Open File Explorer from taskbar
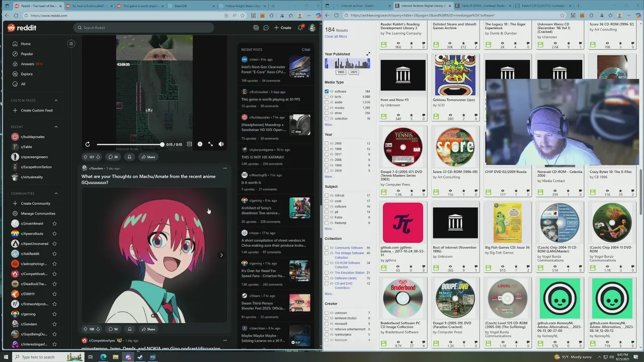This screenshot has height=362, width=644. pos(115,357)
